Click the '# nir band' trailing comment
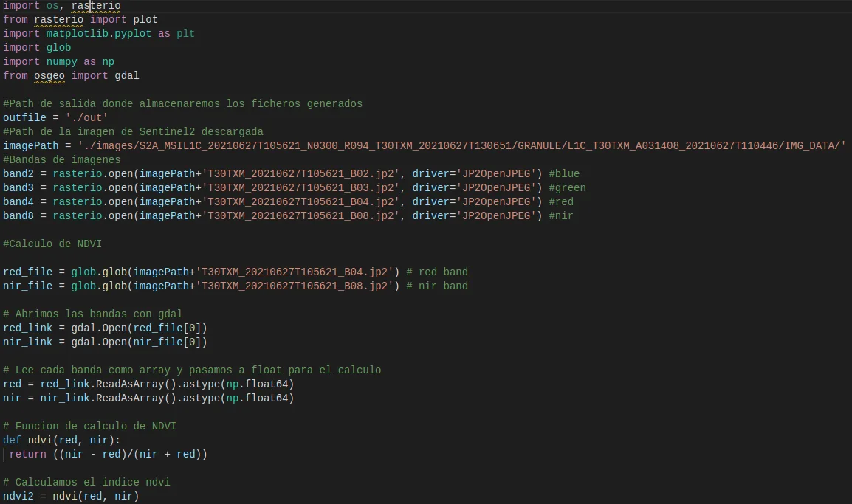 437,286
